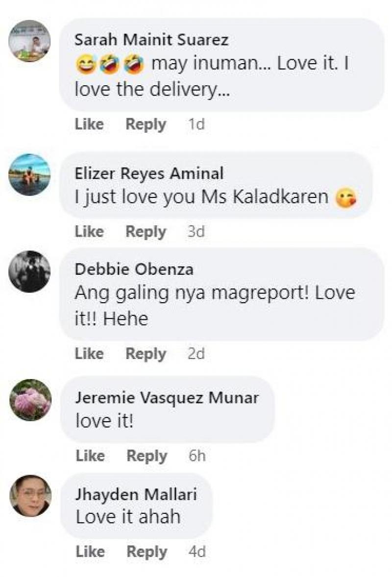Reply to Jeremie Vasquez Munar's comment
392x577 pixels.
[147, 457]
